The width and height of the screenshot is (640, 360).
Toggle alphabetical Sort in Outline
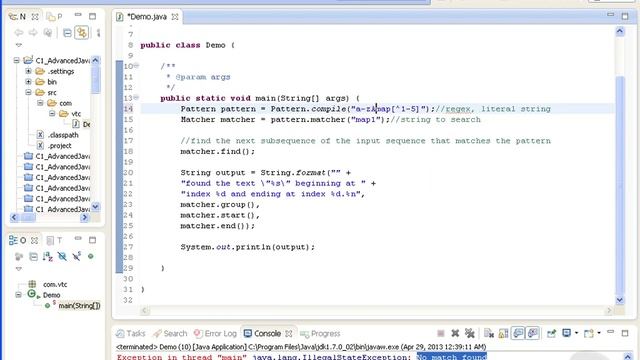click(x=48, y=256)
